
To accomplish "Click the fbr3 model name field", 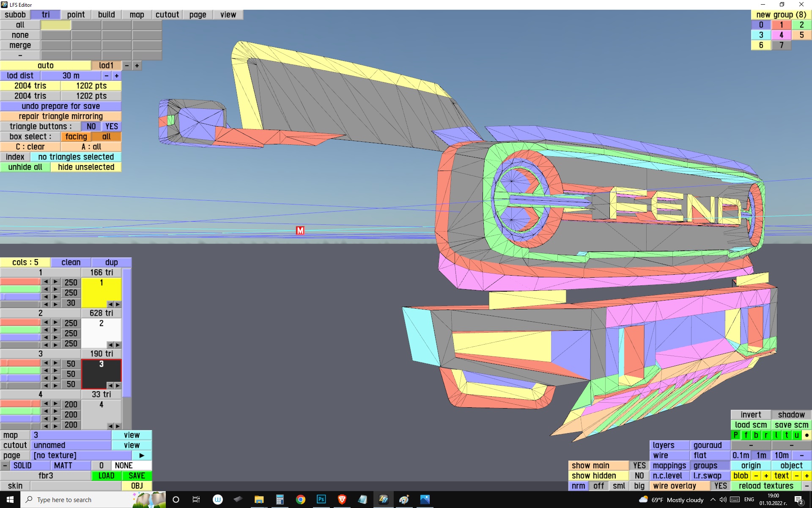I will [x=46, y=475].
